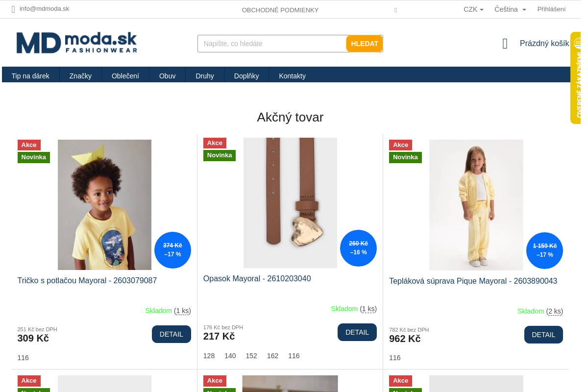The image size is (588, 392).
Task: Open the Značky menu item
Action: pos(80,75)
